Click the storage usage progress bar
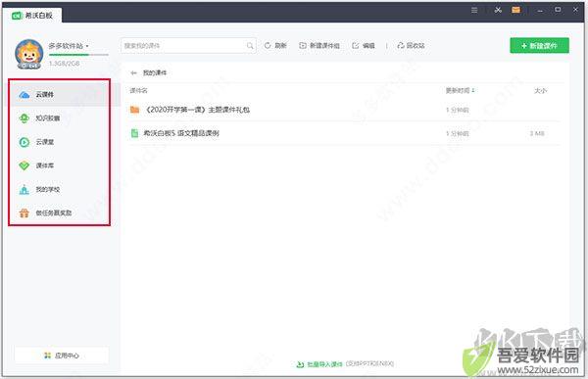This screenshot has width=588, height=379. (78, 55)
